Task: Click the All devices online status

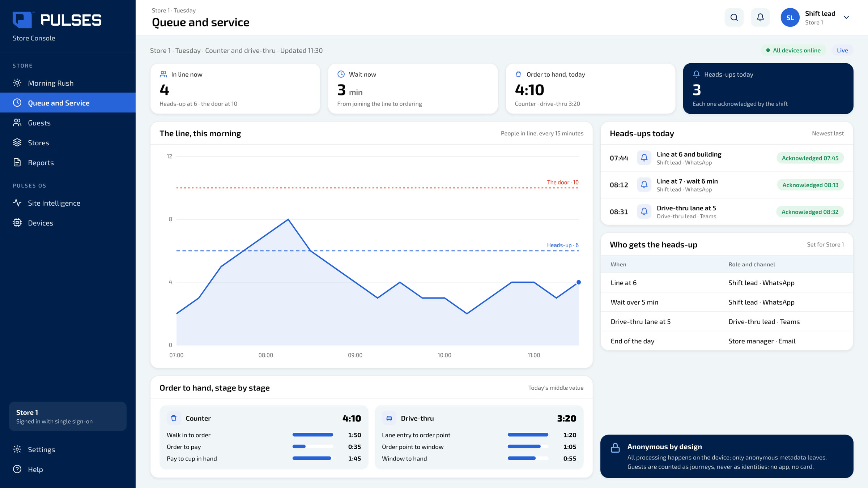Action: point(793,50)
